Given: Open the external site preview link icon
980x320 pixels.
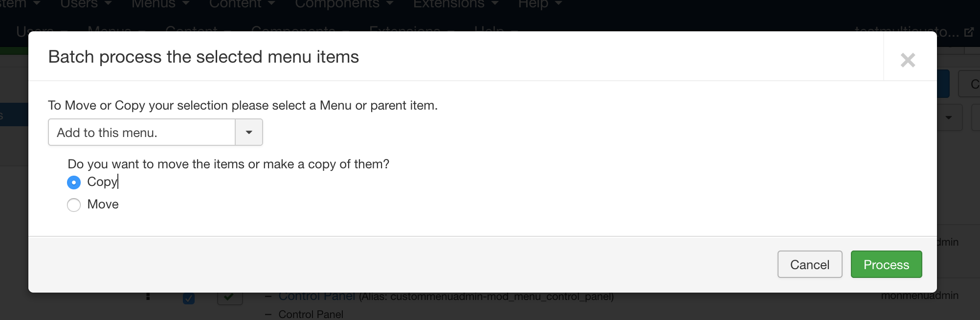Looking at the screenshot, I should coord(968,32).
